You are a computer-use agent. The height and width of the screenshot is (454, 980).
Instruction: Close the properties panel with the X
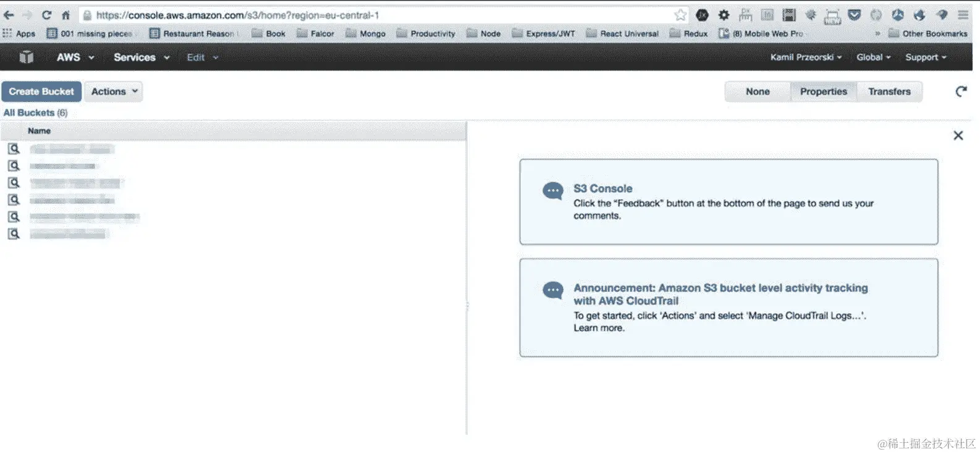pos(958,135)
